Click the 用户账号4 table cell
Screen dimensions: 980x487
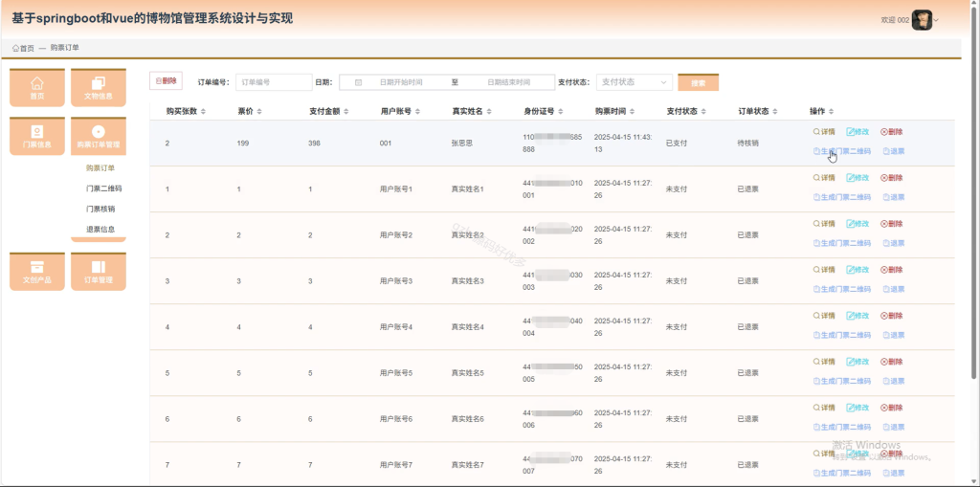pyautogui.click(x=395, y=327)
